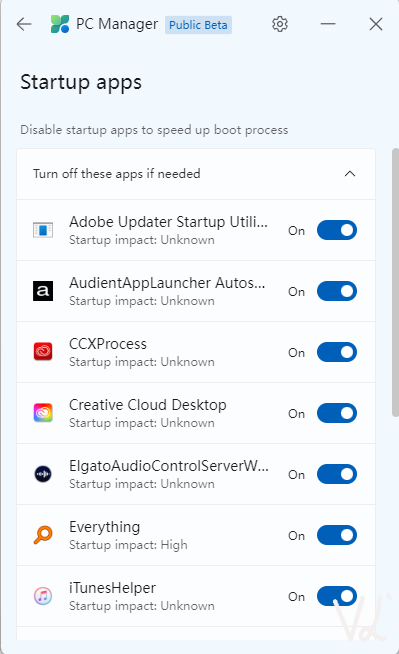This screenshot has height=654, width=399.
Task: Turn off the CCXProcess startup toggle
Action: [x=337, y=352]
